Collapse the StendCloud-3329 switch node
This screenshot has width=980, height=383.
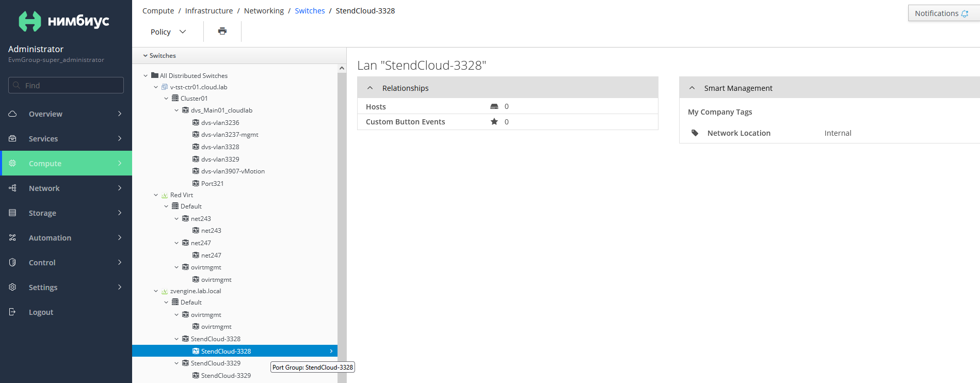click(176, 363)
